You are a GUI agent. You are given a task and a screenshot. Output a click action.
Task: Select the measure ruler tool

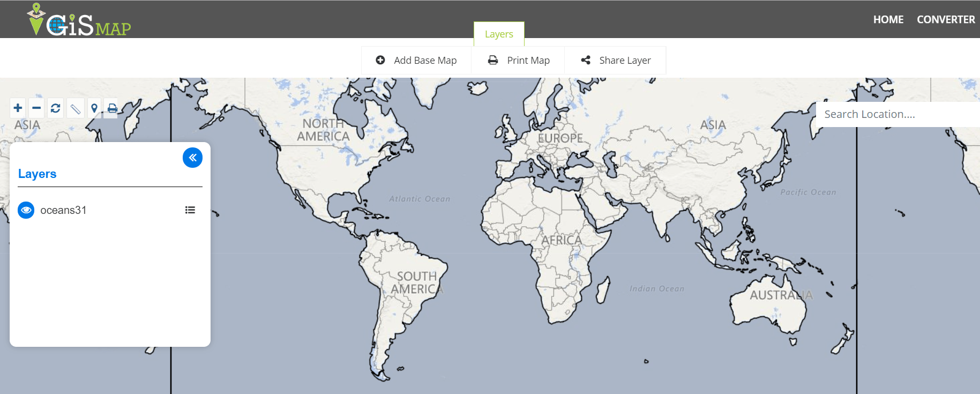(76, 109)
